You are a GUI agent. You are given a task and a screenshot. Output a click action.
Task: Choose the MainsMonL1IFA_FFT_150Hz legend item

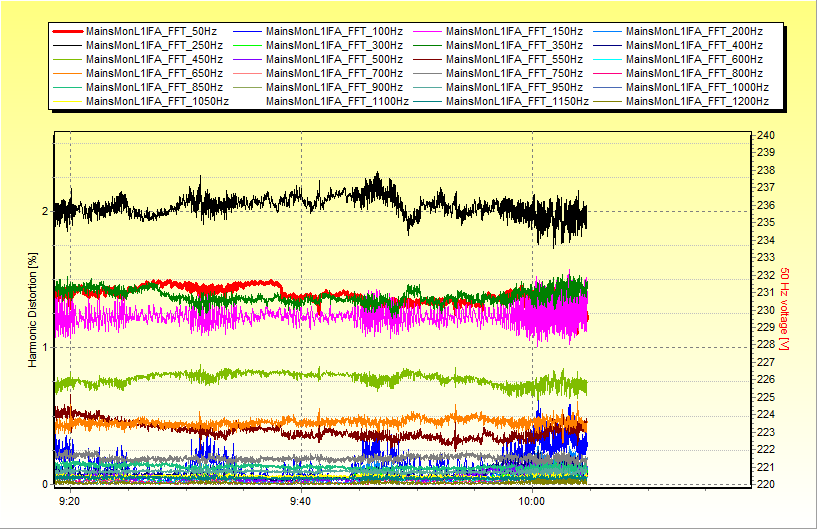coord(514,32)
